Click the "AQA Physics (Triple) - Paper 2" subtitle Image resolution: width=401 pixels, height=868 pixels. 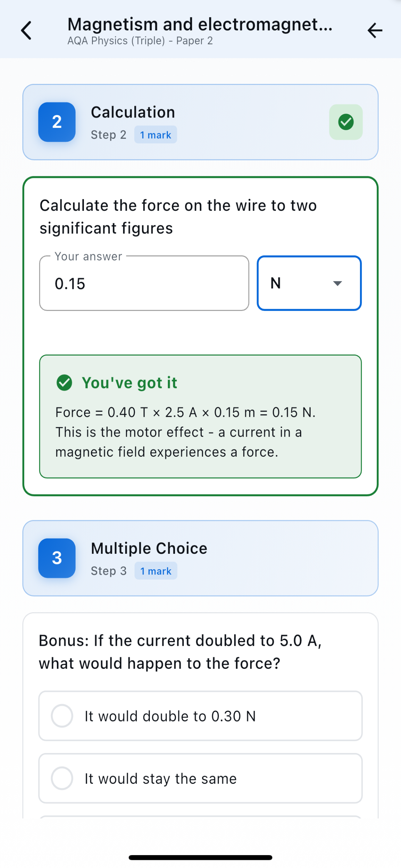140,41
